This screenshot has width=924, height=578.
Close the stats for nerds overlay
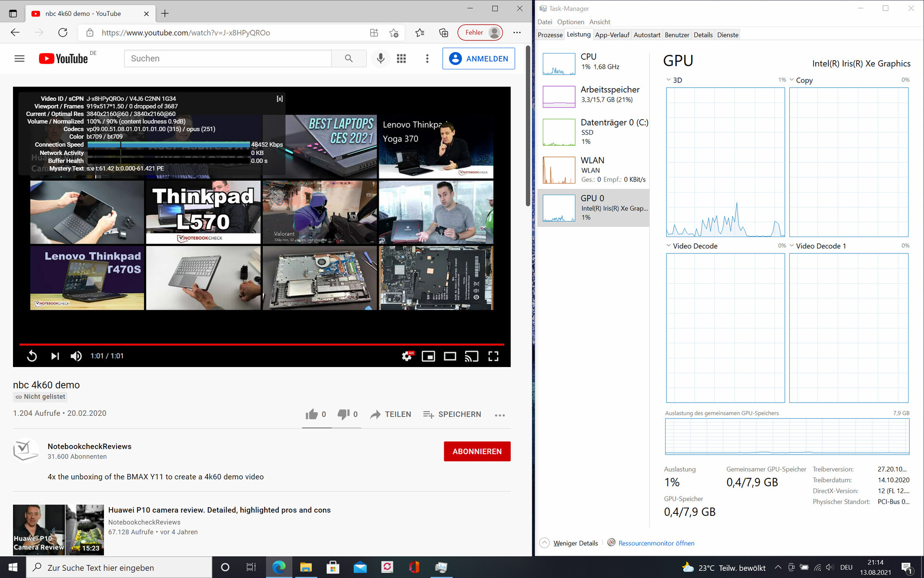click(280, 99)
